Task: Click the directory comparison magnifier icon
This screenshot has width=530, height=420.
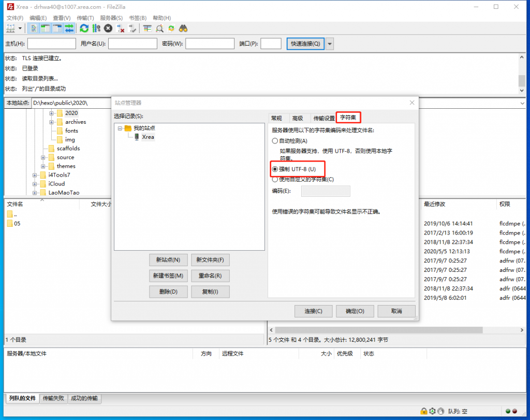Action: (159, 28)
